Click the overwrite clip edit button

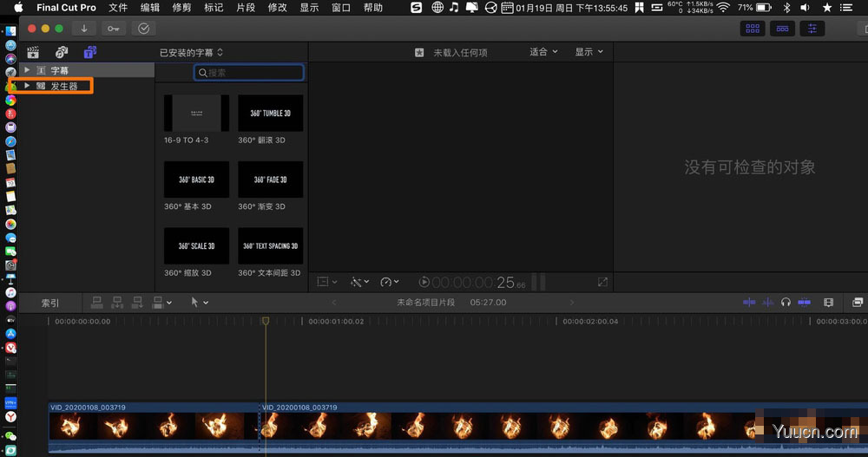(x=158, y=302)
